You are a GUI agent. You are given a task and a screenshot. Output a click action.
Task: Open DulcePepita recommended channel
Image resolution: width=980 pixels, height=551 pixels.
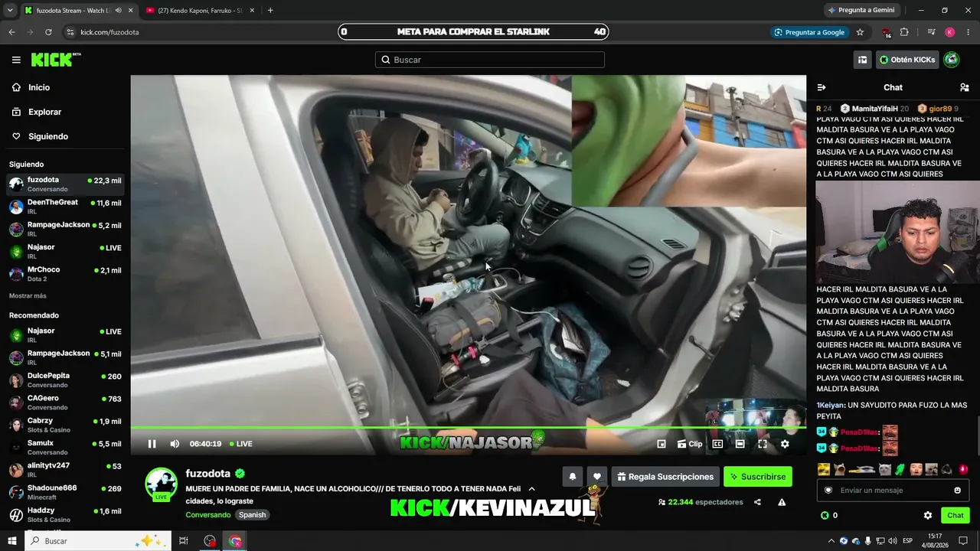(x=65, y=380)
